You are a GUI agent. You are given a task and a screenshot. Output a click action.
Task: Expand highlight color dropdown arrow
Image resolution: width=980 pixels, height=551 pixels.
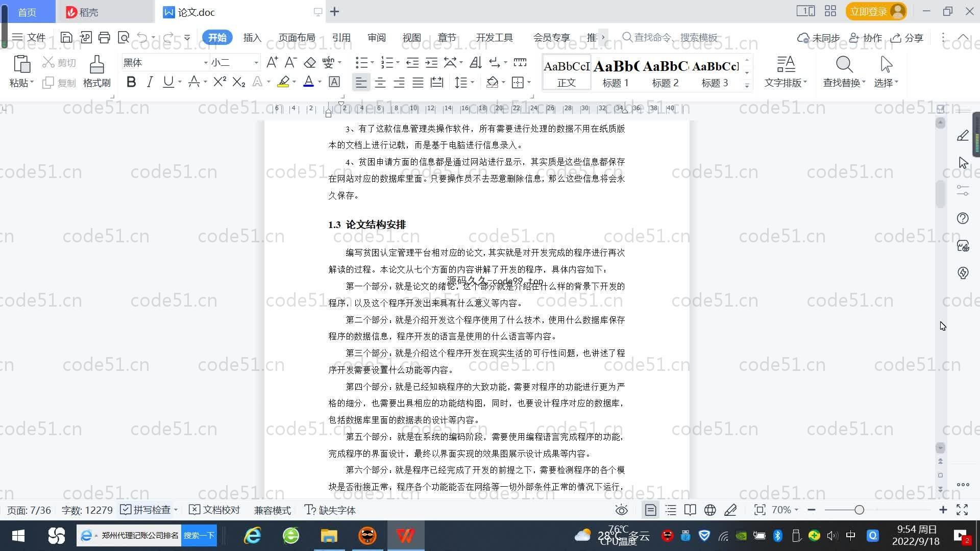[x=294, y=82]
